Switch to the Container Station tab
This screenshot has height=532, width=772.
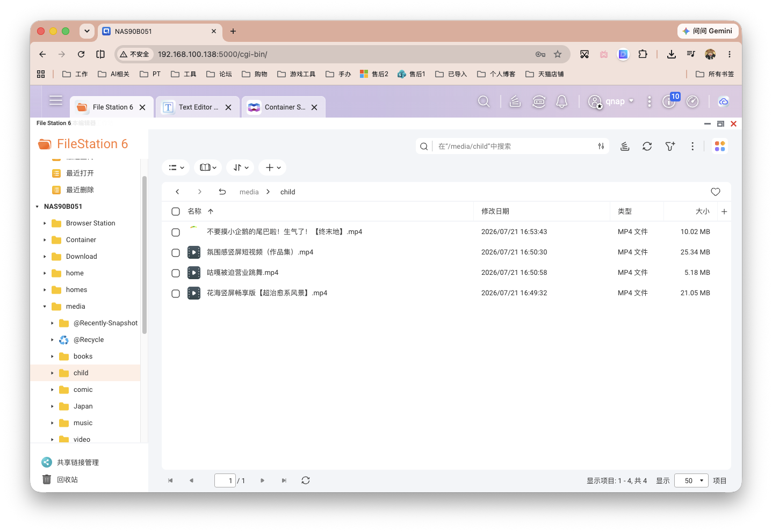[283, 107]
